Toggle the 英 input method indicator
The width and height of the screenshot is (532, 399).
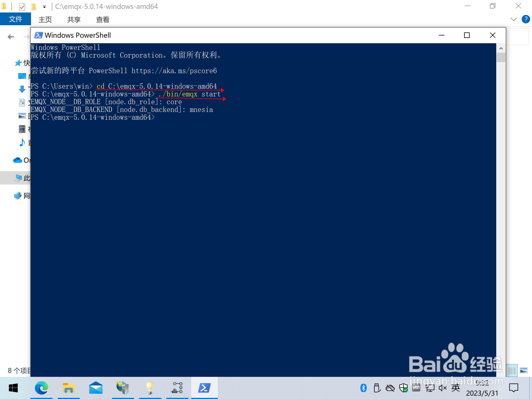(x=456, y=388)
